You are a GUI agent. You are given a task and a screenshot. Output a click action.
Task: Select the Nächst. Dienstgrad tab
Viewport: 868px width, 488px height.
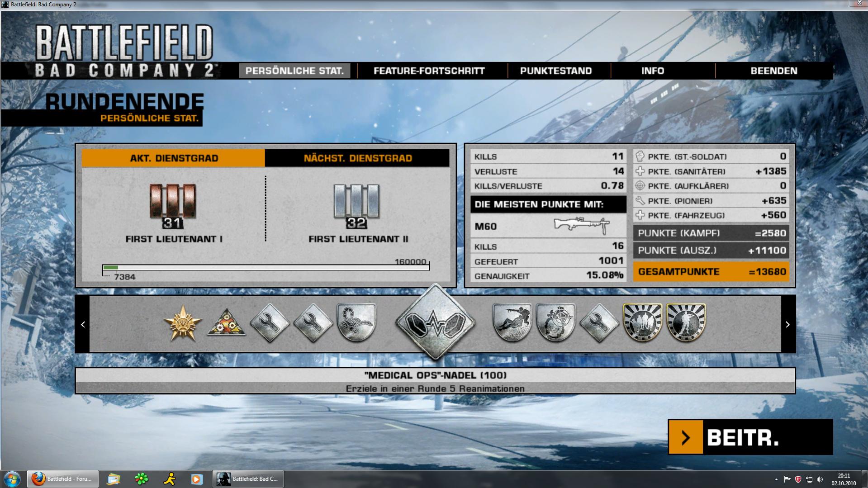[x=357, y=158]
